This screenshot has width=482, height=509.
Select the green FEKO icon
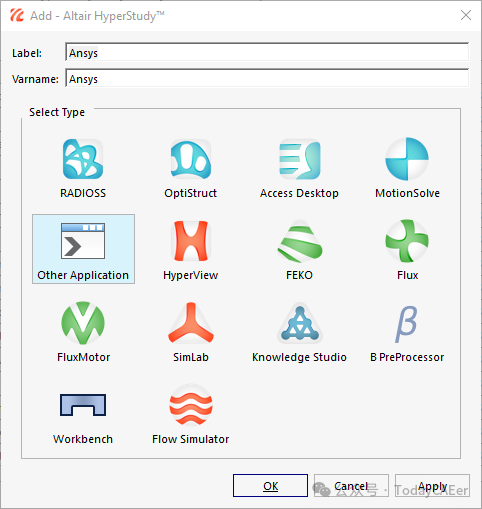click(299, 241)
